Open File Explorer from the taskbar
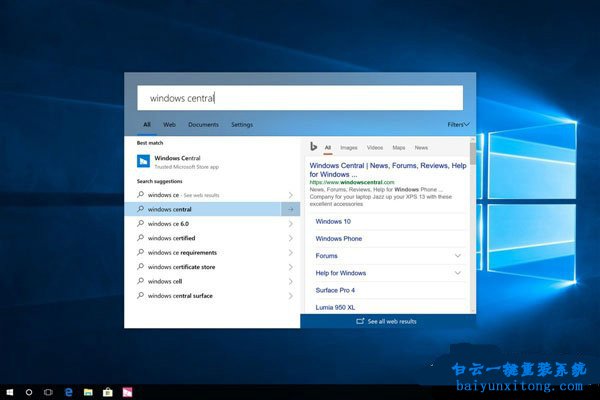 [88, 392]
